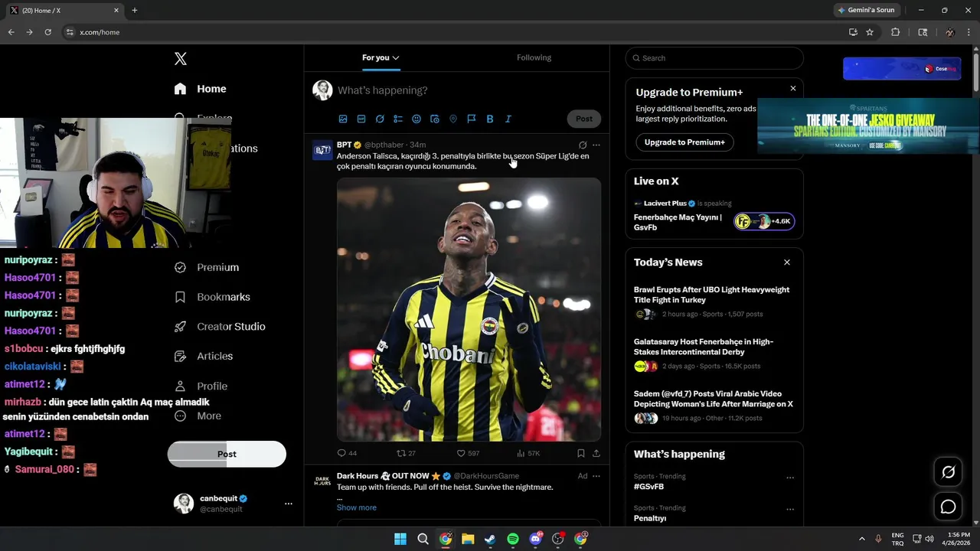
Task: Close the Today's News panel
Action: pos(786,262)
